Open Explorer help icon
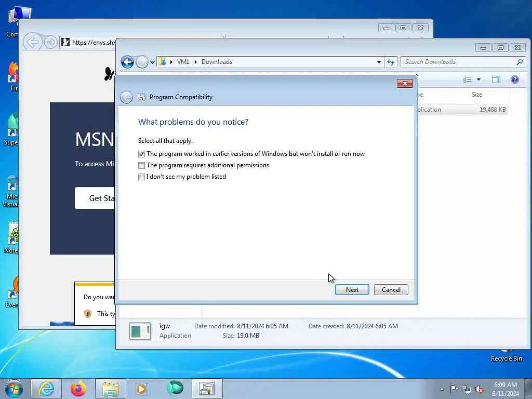Screen dimensions: 532x399 coord(515,79)
